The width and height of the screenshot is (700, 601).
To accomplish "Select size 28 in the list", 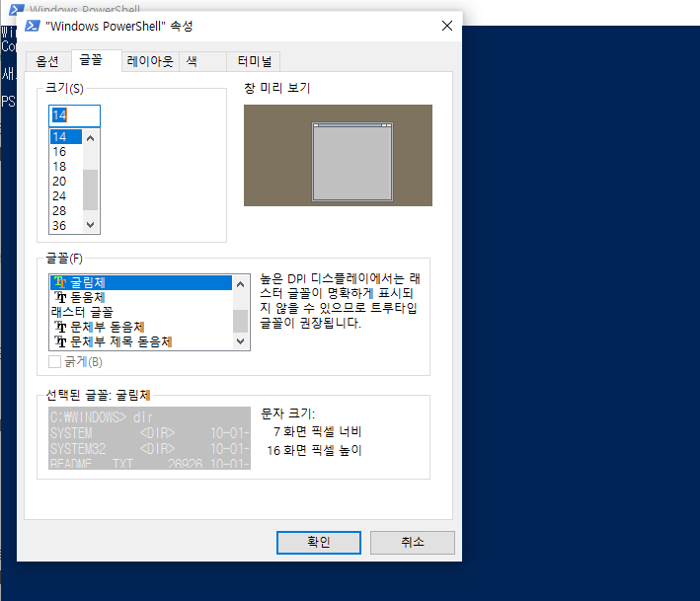I will click(x=66, y=210).
